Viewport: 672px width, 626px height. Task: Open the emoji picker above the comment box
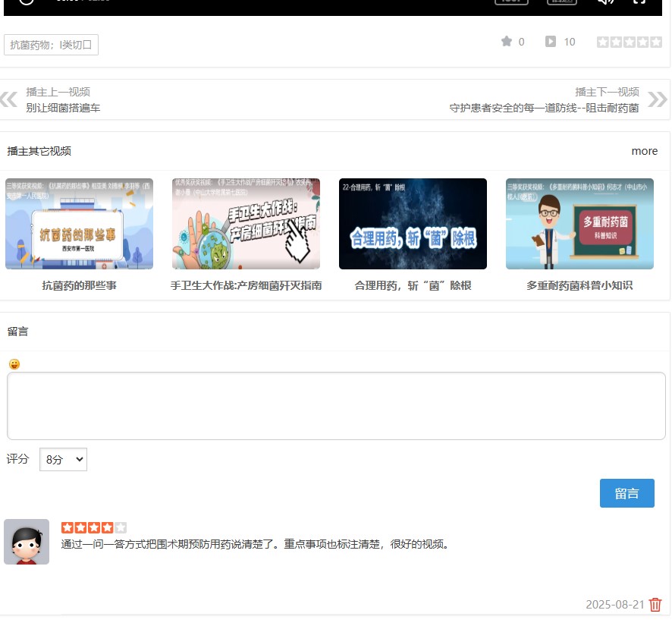(x=14, y=363)
